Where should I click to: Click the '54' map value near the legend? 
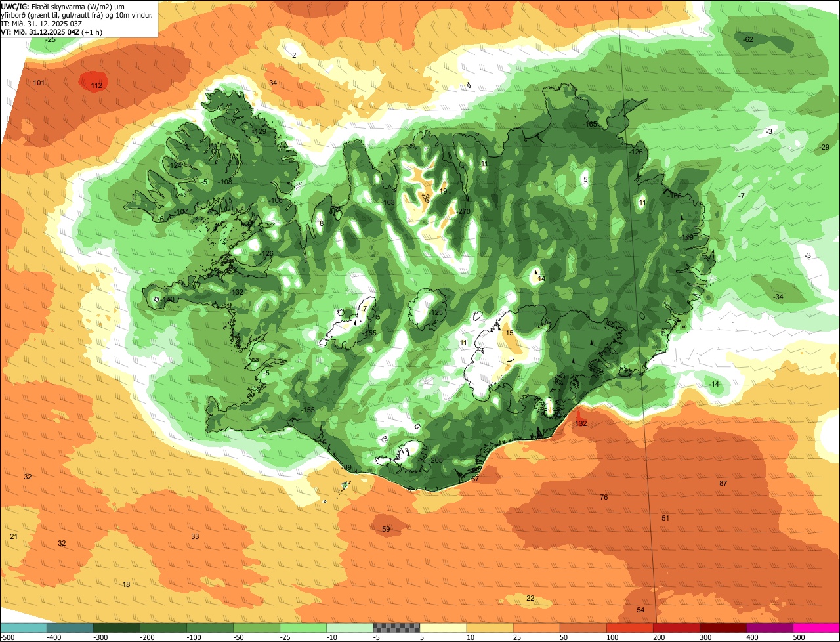(640, 610)
